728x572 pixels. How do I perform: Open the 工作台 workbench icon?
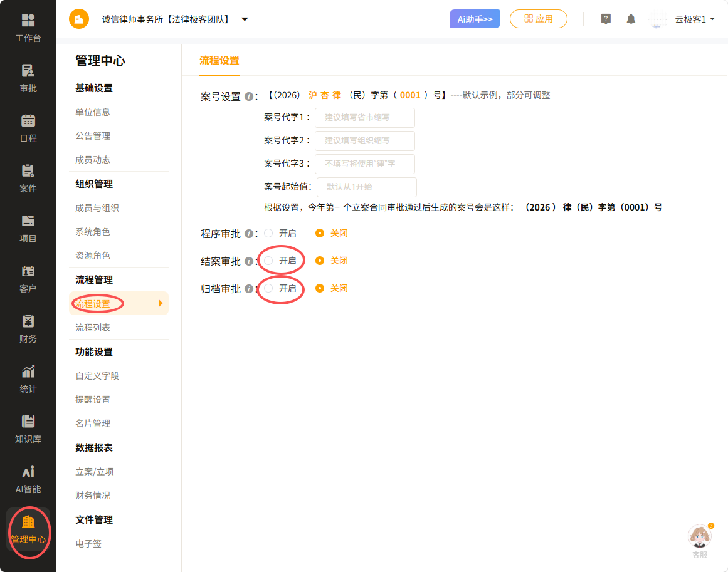pyautogui.click(x=28, y=28)
